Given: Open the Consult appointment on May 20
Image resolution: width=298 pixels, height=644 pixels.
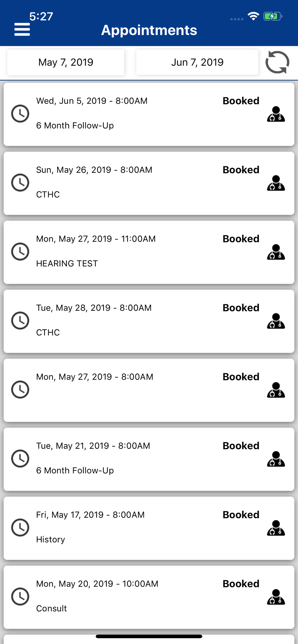Looking at the screenshot, I should [x=149, y=597].
